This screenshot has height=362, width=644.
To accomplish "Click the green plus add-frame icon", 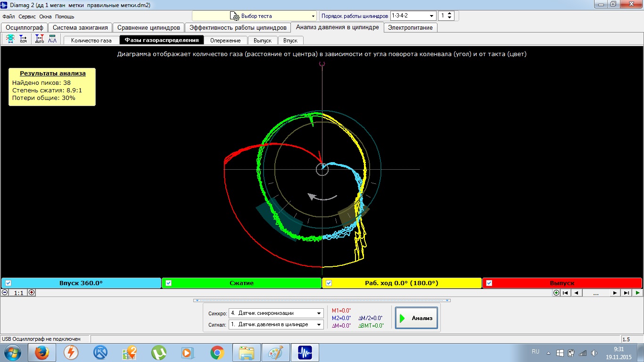I will pos(556,293).
